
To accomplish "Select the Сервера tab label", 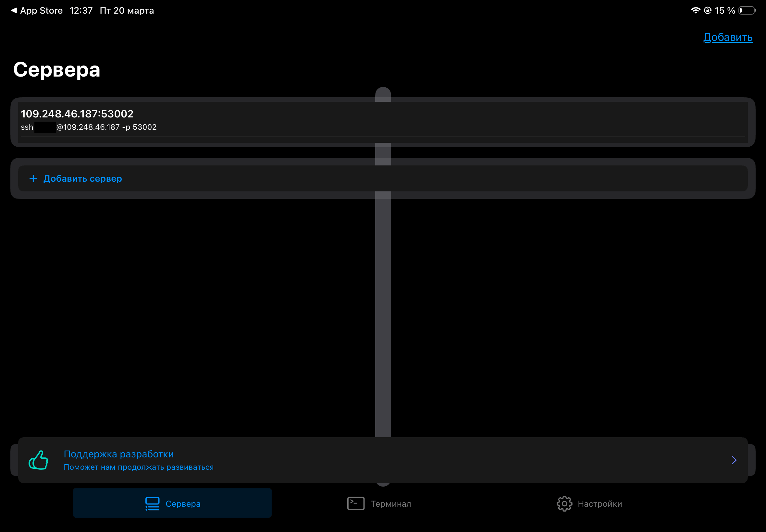I will click(183, 504).
